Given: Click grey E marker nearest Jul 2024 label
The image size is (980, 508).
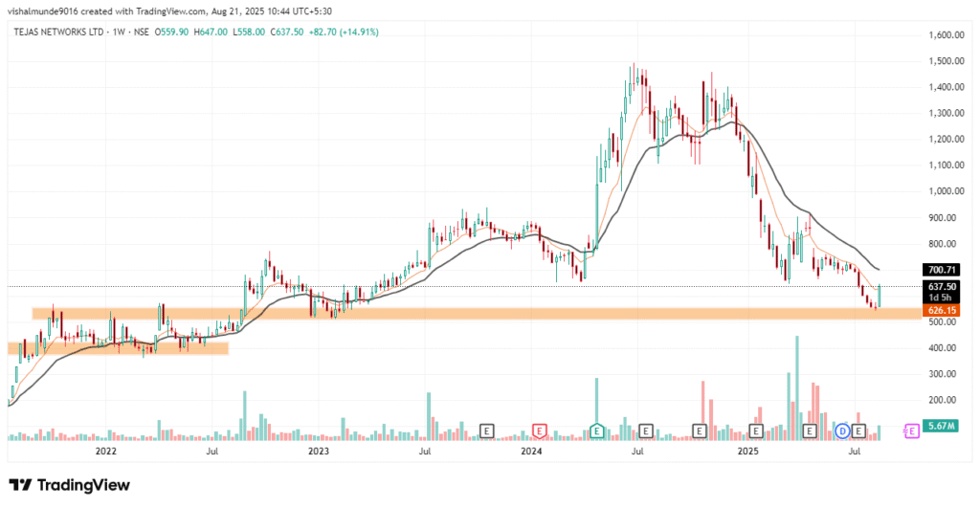Looking at the screenshot, I should click(x=646, y=431).
